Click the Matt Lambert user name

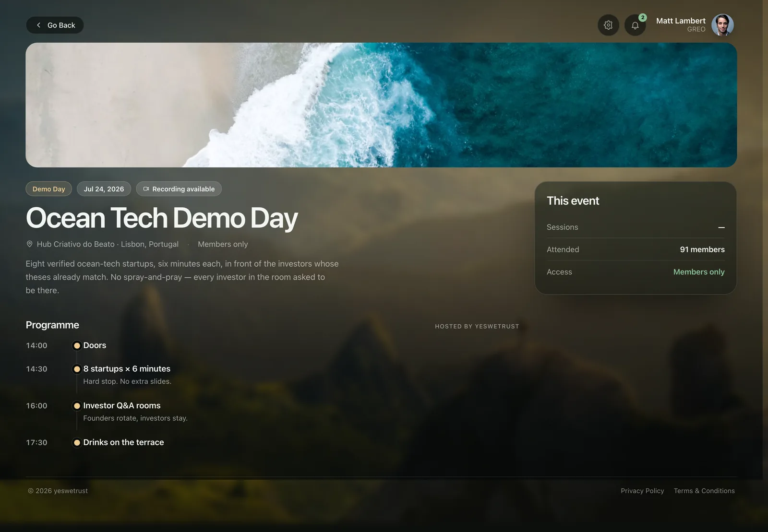[x=681, y=21]
